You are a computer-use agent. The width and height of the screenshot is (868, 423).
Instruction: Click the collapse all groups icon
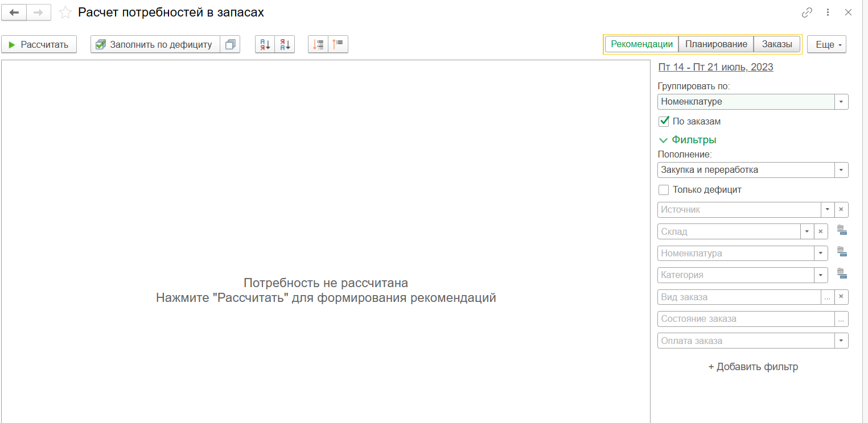(338, 44)
